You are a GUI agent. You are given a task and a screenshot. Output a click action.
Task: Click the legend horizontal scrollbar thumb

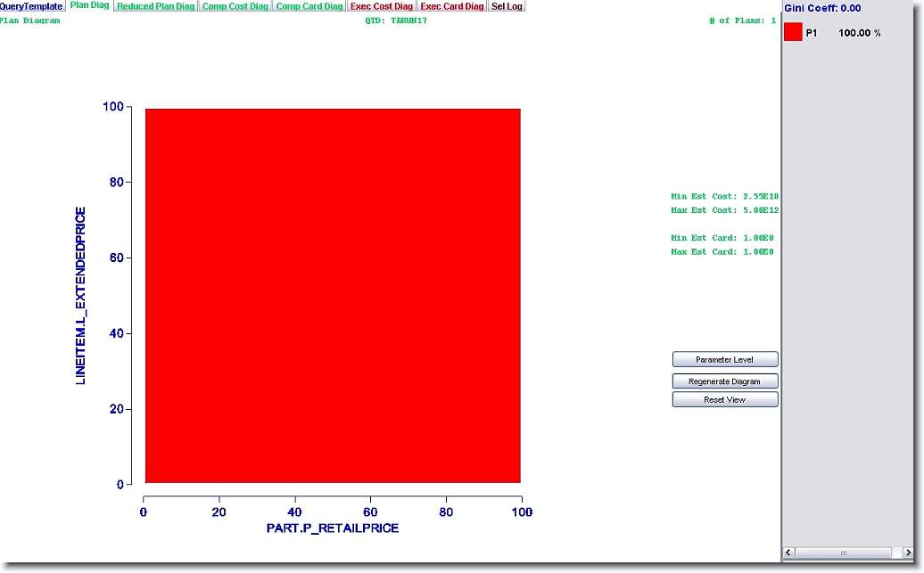click(x=843, y=553)
